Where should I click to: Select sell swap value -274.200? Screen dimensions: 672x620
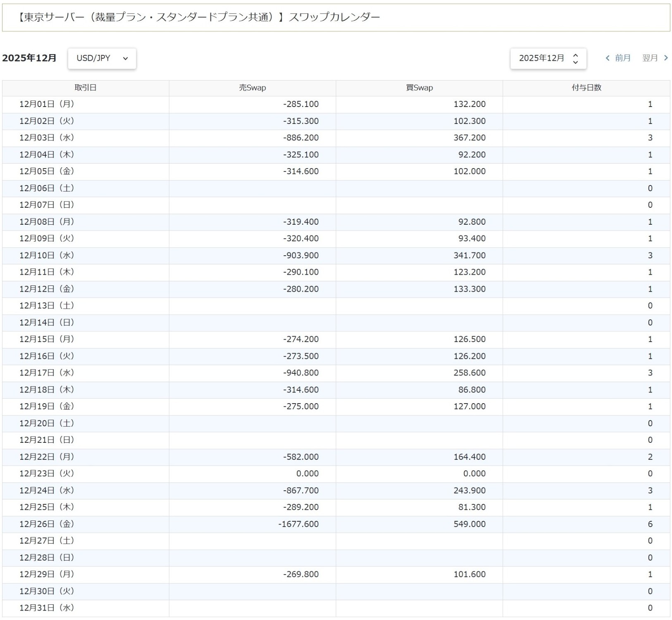pyautogui.click(x=301, y=339)
